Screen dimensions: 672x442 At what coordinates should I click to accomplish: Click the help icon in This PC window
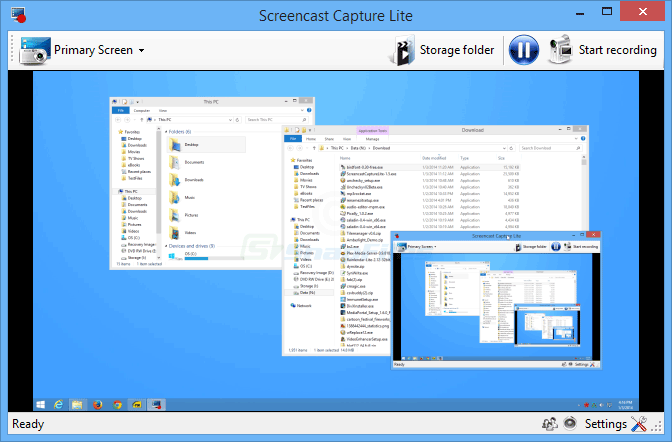[309, 111]
